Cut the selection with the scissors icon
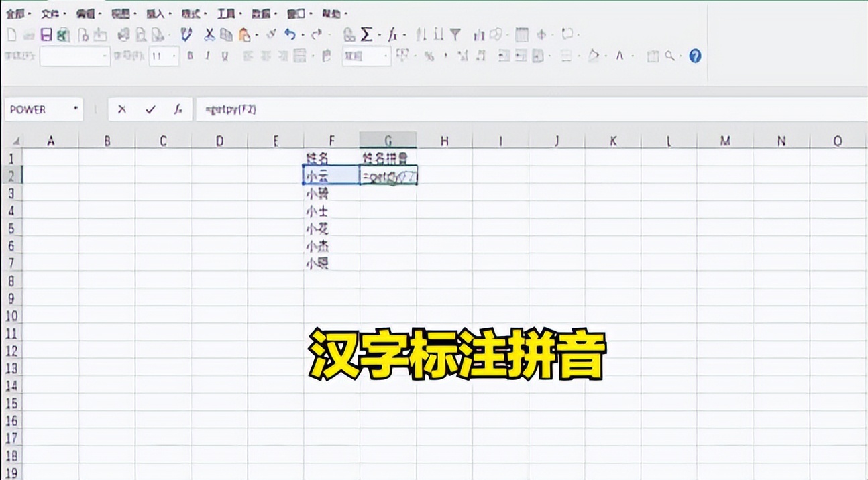The image size is (868, 480). (209, 35)
